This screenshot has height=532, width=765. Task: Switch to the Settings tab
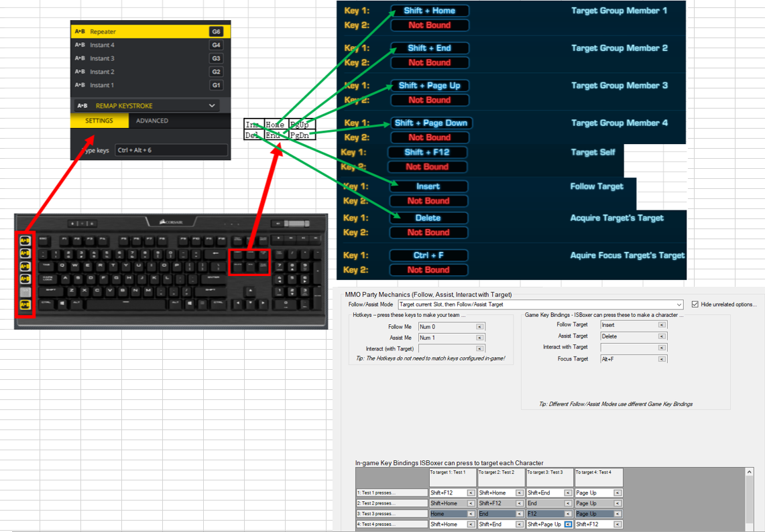click(x=99, y=121)
